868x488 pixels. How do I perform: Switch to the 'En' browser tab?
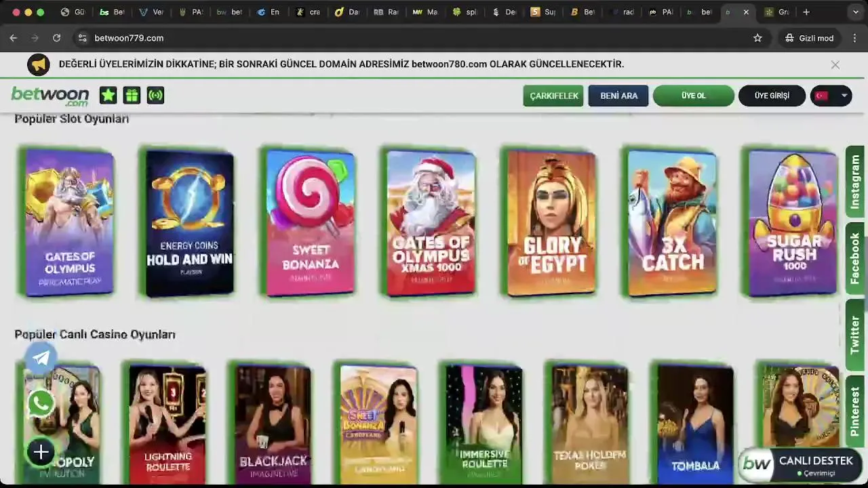(269, 12)
